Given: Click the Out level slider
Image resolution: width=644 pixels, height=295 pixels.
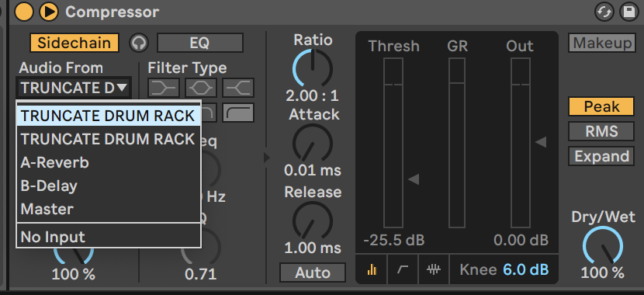Looking at the screenshot, I should click(521, 143).
